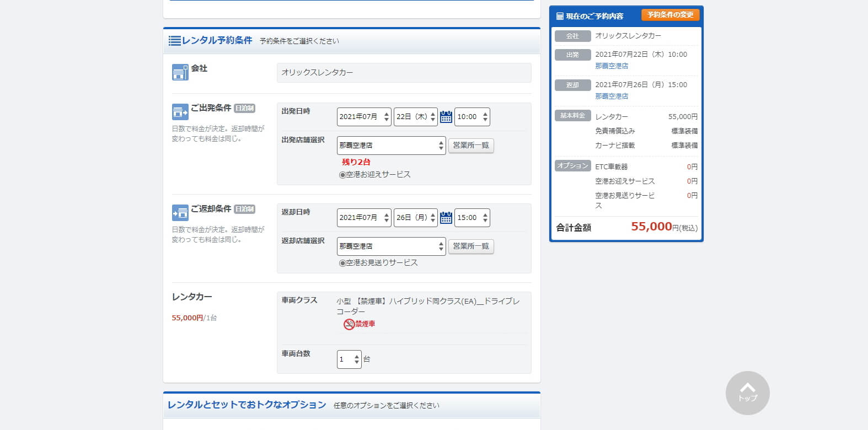Click the departure conditions (ご出発条件) icon
This screenshot has width=868, height=430.
[x=180, y=112]
